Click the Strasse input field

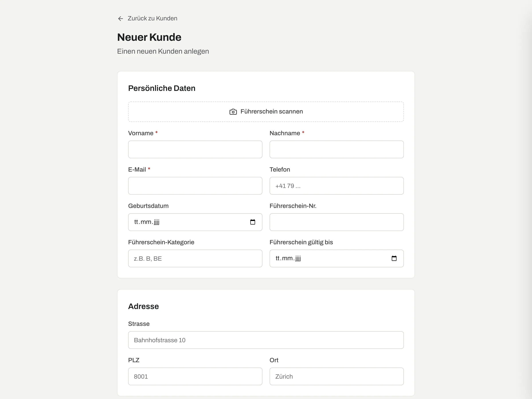(266, 340)
